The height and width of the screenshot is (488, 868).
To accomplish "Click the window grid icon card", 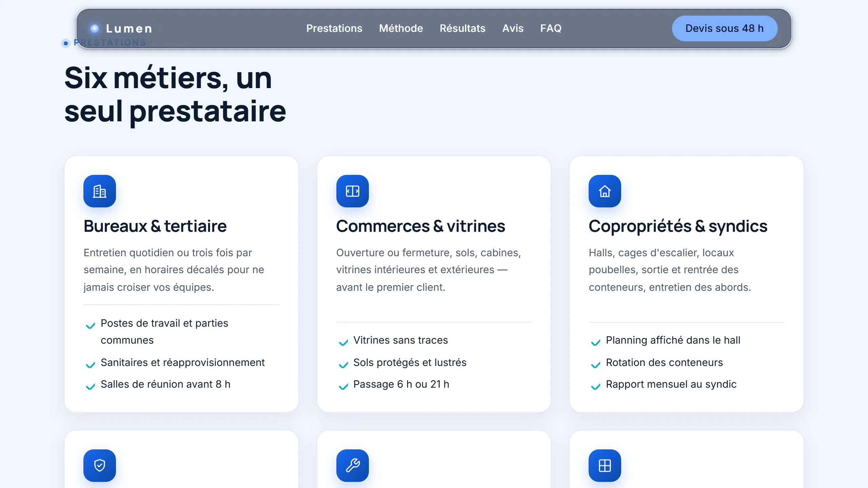I will pyautogui.click(x=605, y=466).
